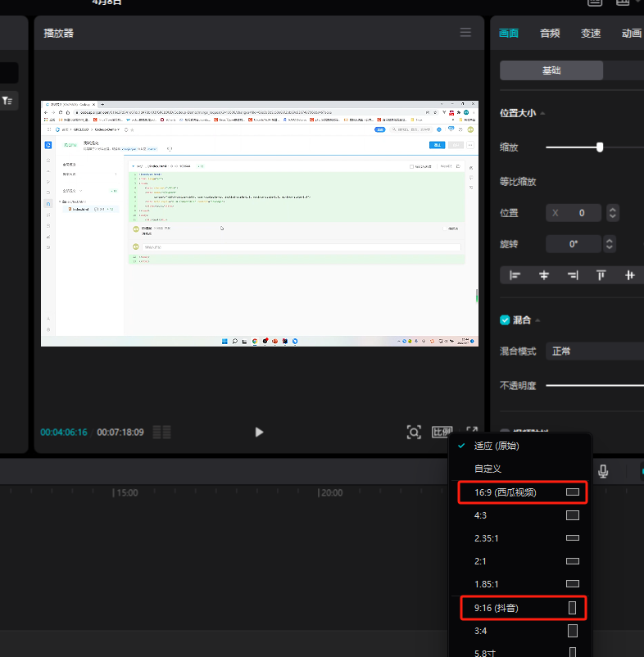Image resolution: width=644 pixels, height=657 pixels.
Task: Click the 旋转 angle input field
Action: (574, 244)
